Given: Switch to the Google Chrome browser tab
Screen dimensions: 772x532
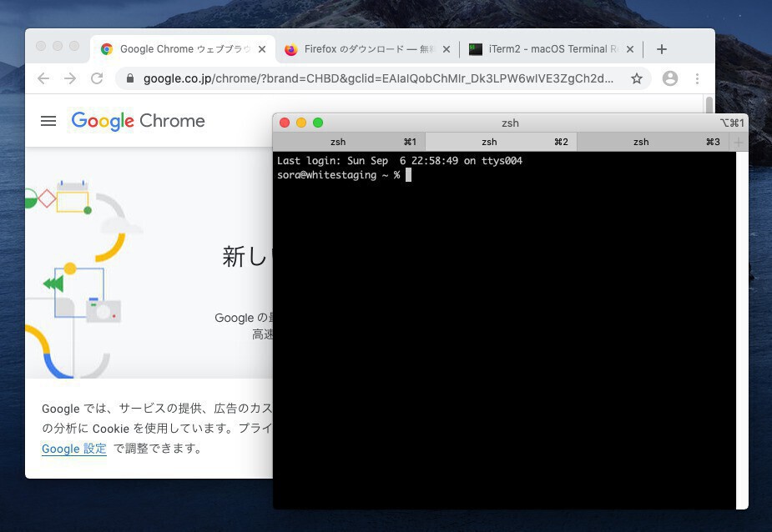Looking at the screenshot, I should tap(183, 49).
